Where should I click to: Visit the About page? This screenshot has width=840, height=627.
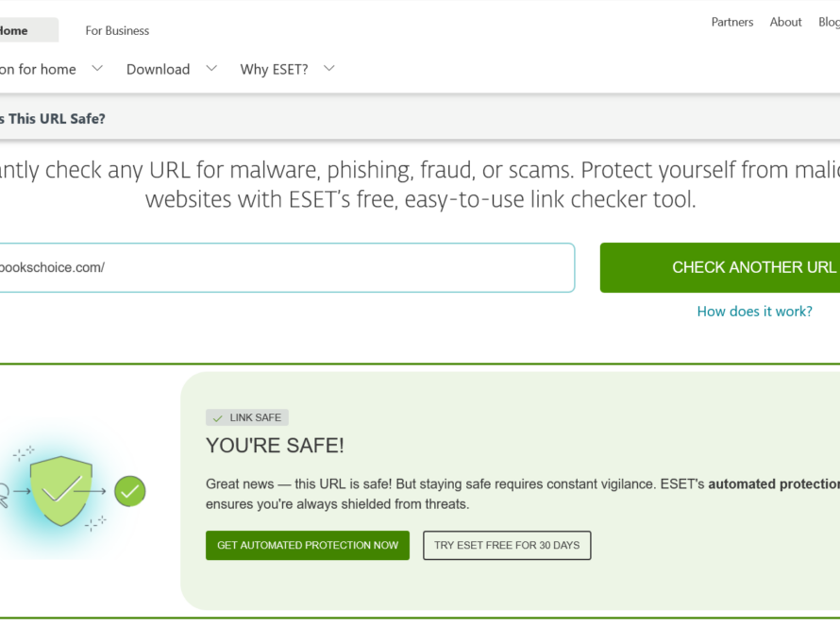pyautogui.click(x=785, y=22)
